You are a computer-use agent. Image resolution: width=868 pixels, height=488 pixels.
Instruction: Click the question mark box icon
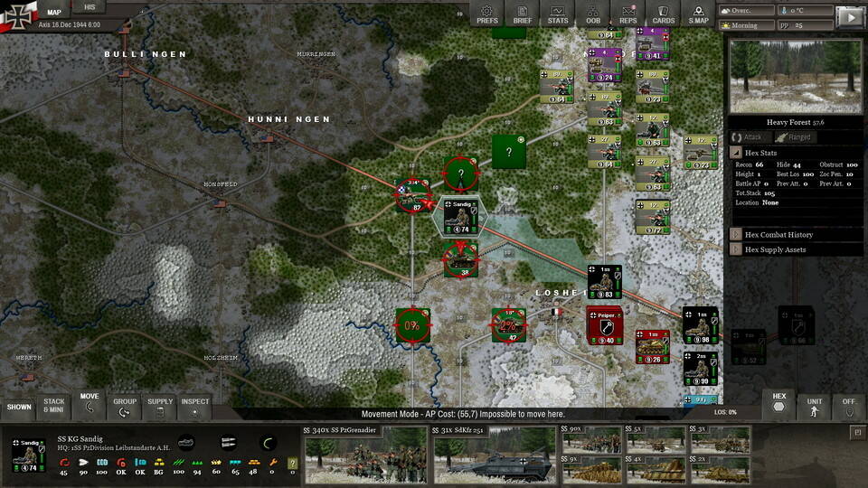coord(292,463)
